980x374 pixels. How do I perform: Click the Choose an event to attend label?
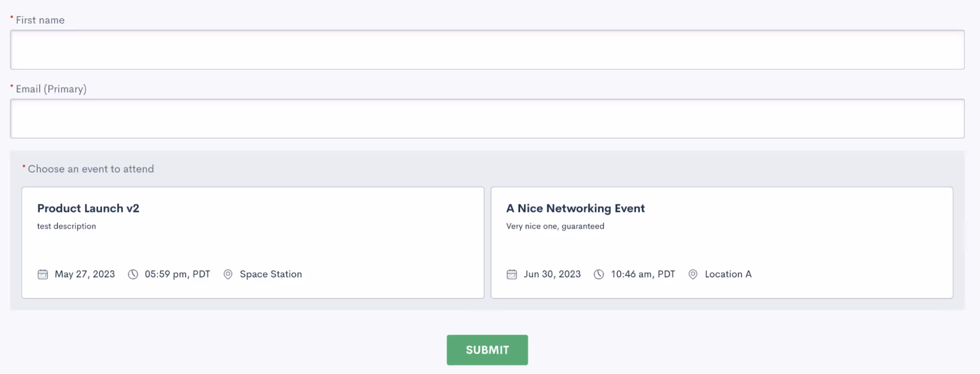coord(91,169)
